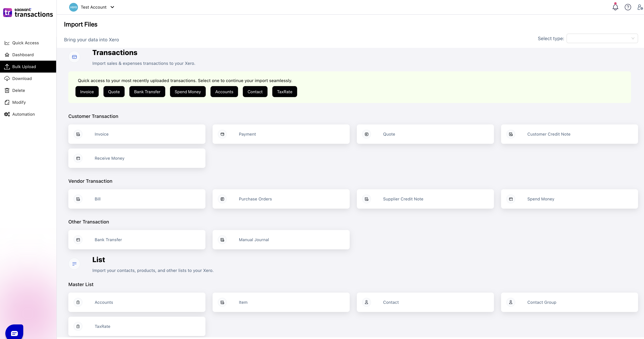Click the Purchase Orders card icon
Screen dimensions: 644x339
click(222, 199)
